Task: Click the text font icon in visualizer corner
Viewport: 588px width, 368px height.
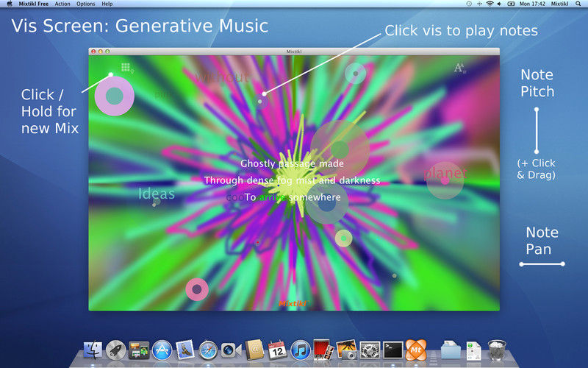Action: pyautogui.click(x=459, y=68)
